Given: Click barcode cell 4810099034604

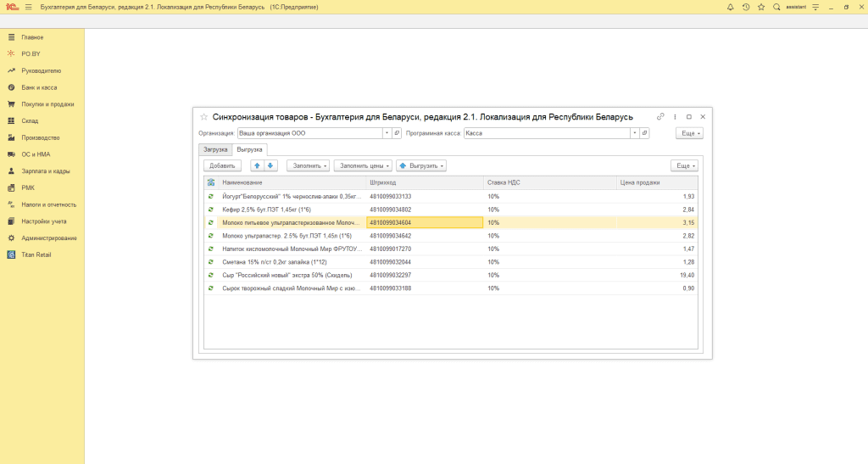Looking at the screenshot, I should coord(425,222).
